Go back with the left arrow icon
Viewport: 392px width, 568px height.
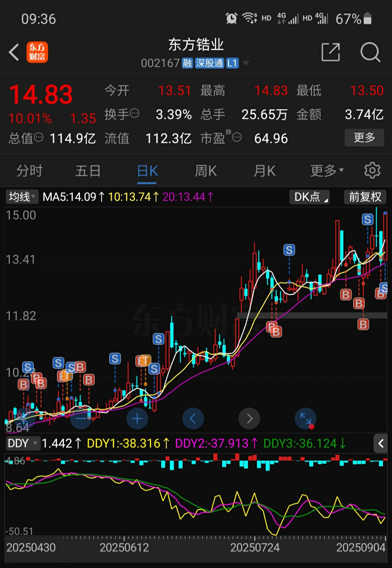tap(14, 52)
